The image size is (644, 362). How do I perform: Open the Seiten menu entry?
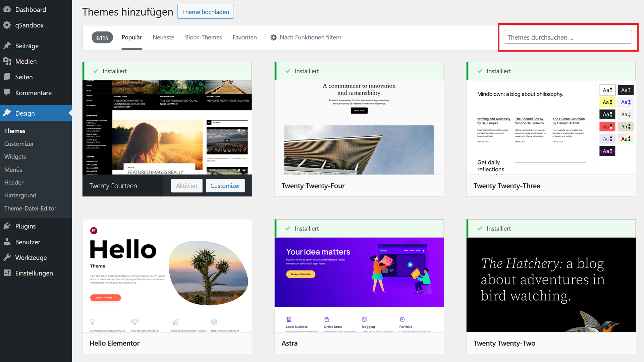tap(36, 77)
